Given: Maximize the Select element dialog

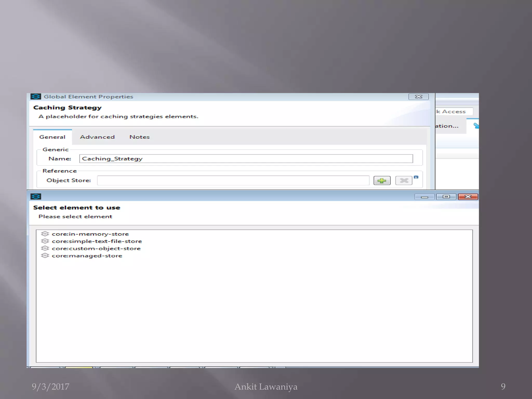Looking at the screenshot, I should tap(446, 197).
